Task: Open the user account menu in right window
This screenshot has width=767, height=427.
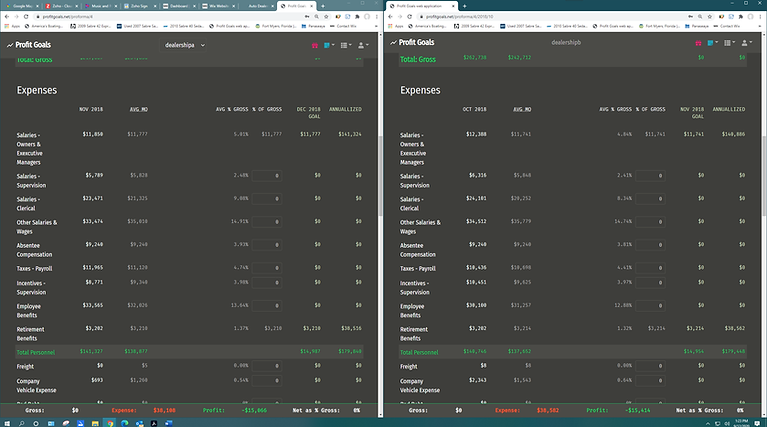Action: point(746,43)
